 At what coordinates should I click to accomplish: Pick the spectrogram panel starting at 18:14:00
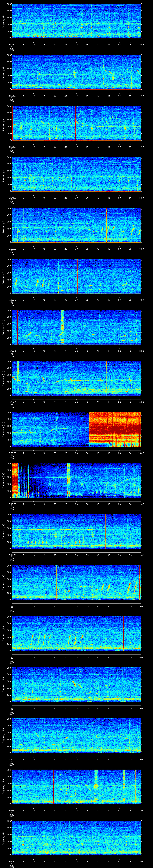[76, 685]
